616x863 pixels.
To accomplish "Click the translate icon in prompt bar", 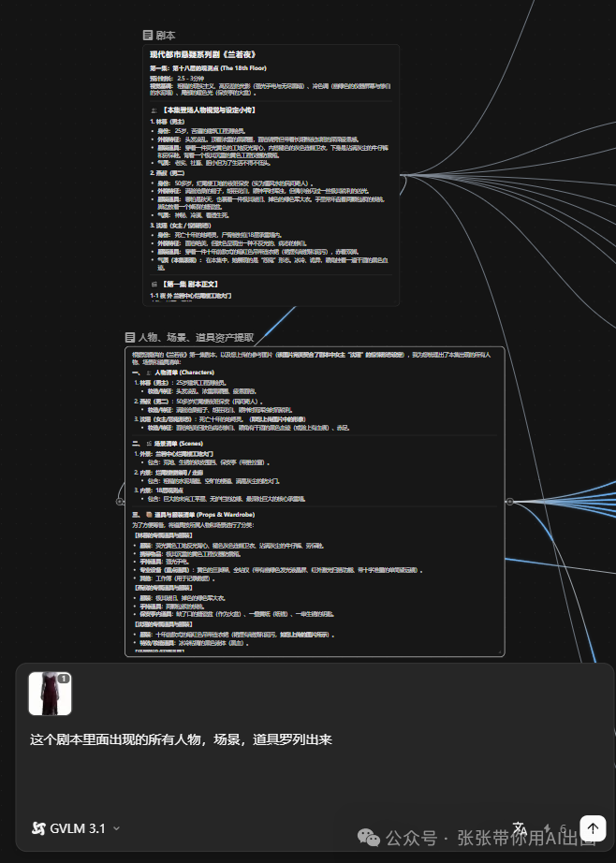I will click(x=521, y=827).
